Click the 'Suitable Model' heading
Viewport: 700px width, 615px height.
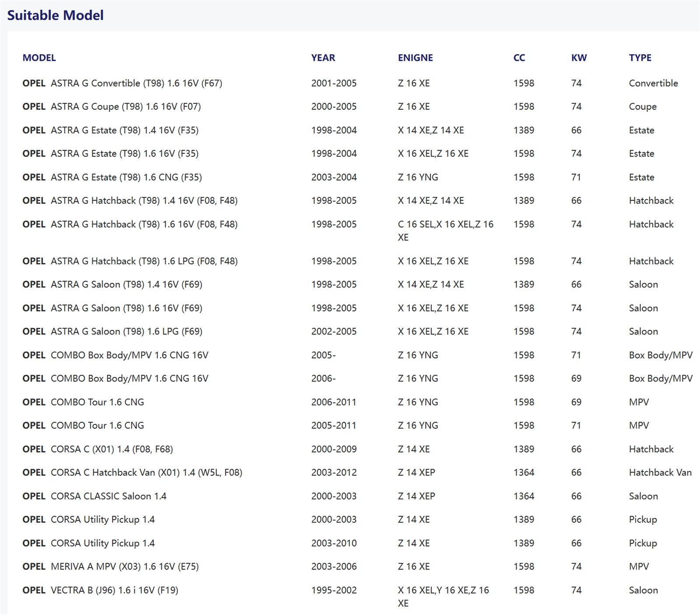pos(56,15)
